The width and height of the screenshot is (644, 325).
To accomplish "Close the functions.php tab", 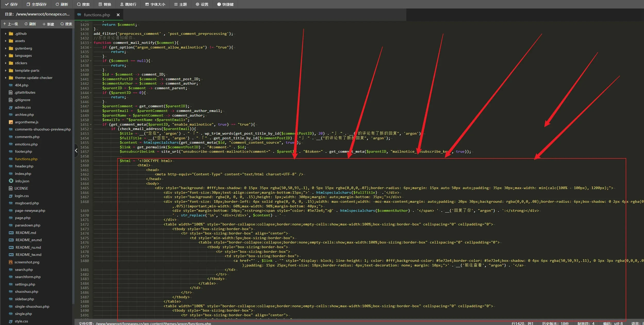I will pos(118,15).
